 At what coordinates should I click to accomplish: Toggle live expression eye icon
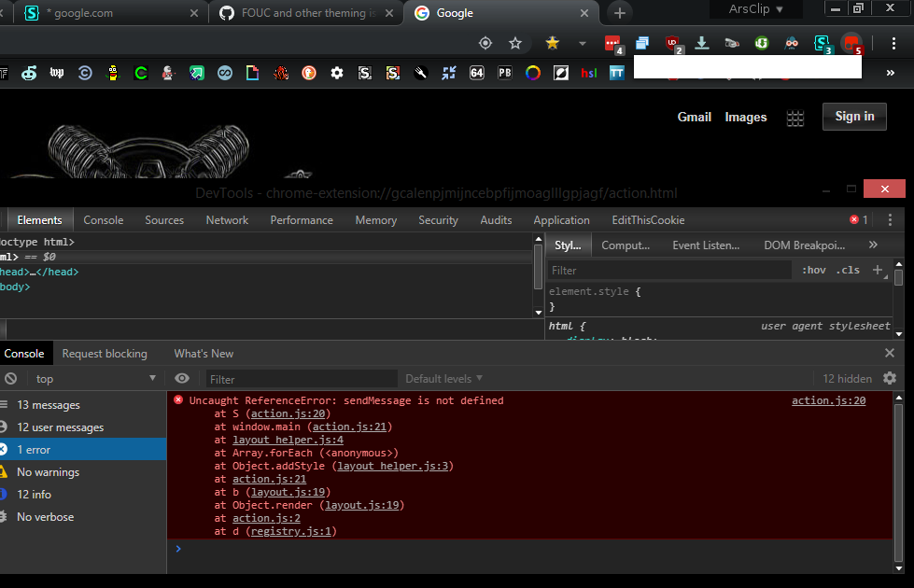pos(182,378)
